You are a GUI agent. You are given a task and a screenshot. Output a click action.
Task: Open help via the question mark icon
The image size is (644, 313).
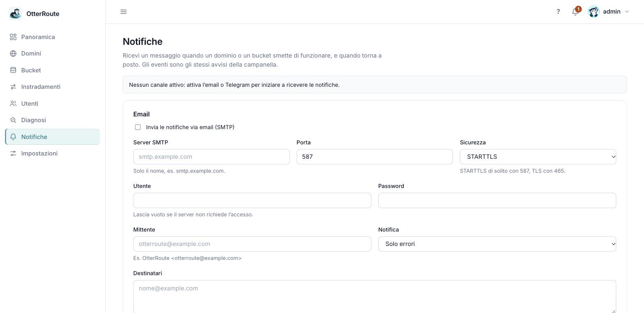pos(558,12)
